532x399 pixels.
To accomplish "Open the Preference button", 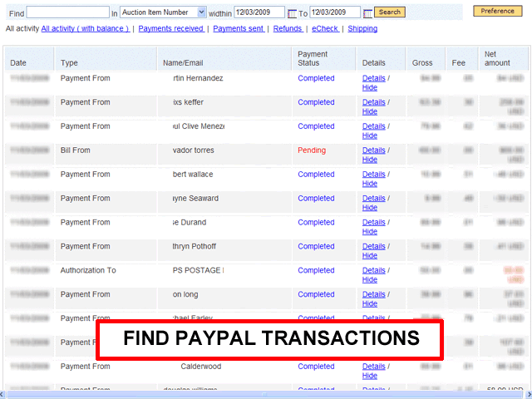I will [498, 11].
